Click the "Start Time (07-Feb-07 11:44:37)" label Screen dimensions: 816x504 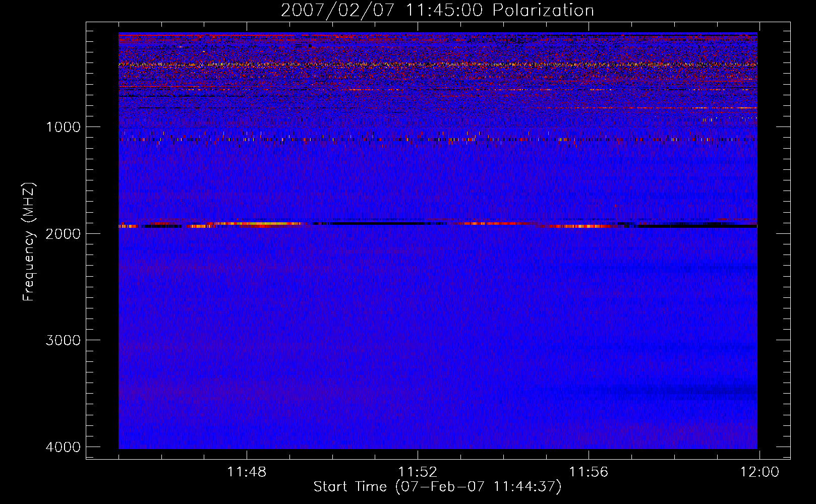437,487
